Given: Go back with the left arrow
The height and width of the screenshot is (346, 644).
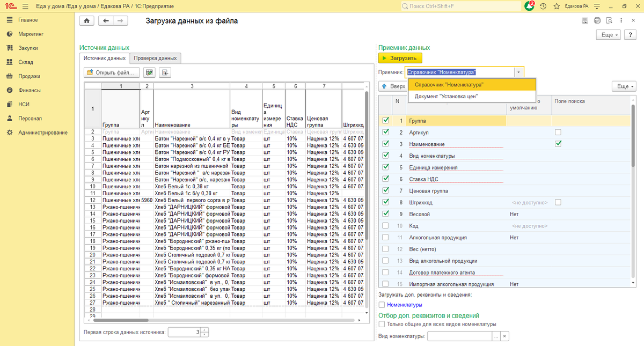Looking at the screenshot, I should 106,20.
